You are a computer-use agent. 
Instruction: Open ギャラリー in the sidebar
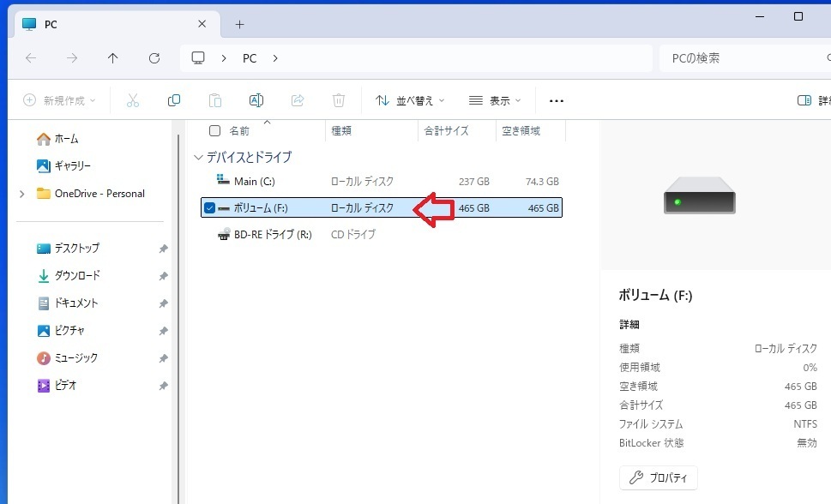click(x=63, y=166)
